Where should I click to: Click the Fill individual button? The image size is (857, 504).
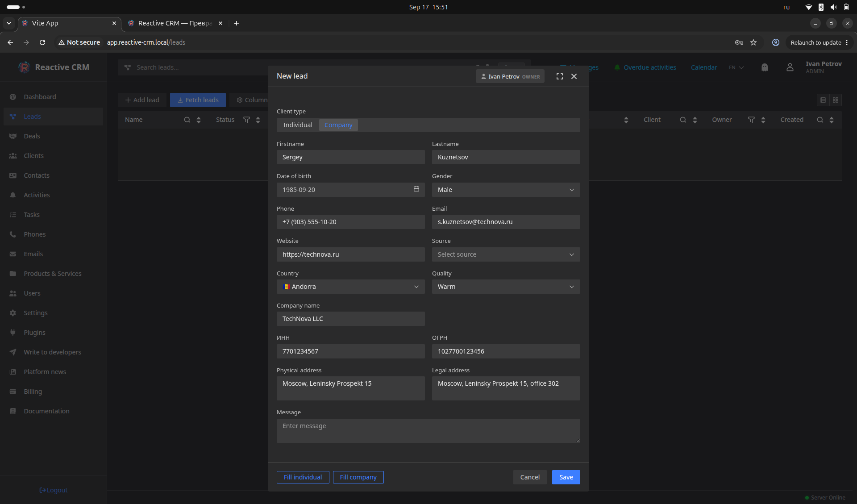[303, 477]
